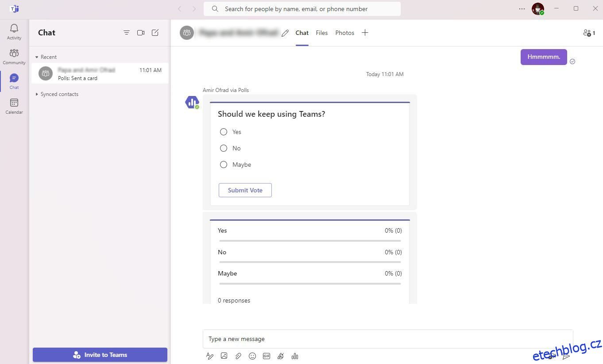This screenshot has width=603, height=364.
Task: Open the emoji picker
Action: 252,356
